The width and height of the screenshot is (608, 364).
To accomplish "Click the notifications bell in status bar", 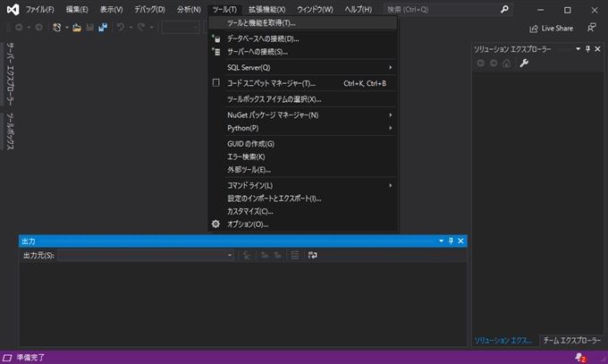I will pyautogui.click(x=580, y=358).
